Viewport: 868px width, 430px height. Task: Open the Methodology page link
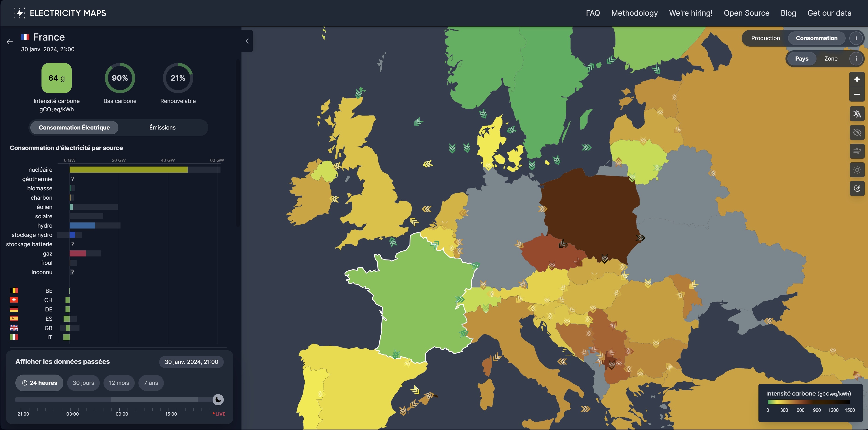[634, 13]
